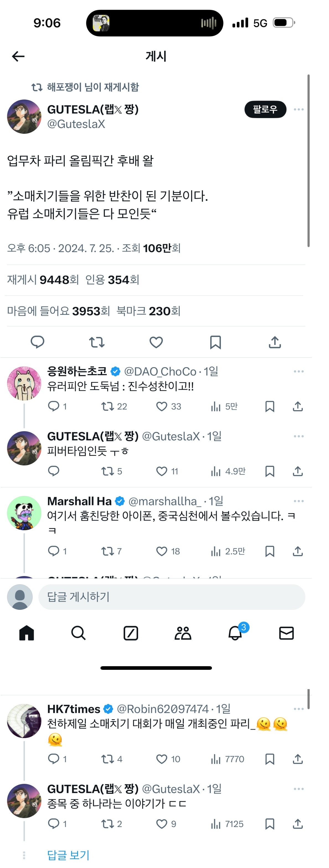329x868 pixels.
Task: Reply to the main post via comment icon
Action: tap(37, 342)
